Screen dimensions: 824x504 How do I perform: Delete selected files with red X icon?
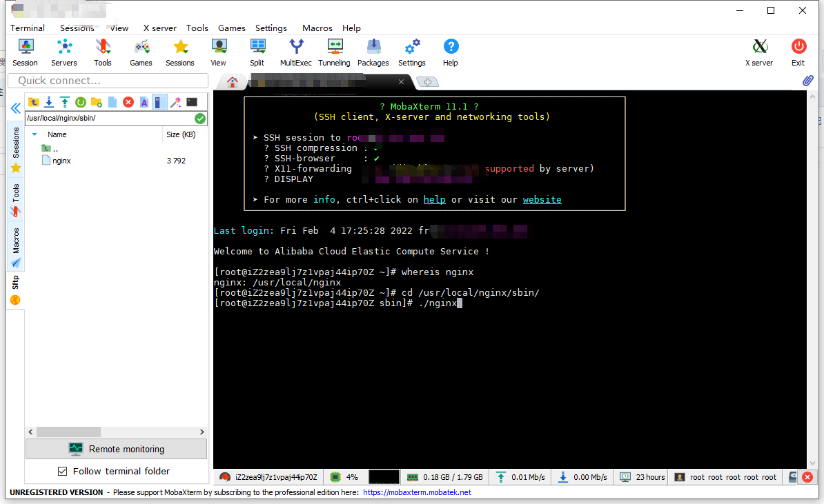click(x=128, y=102)
